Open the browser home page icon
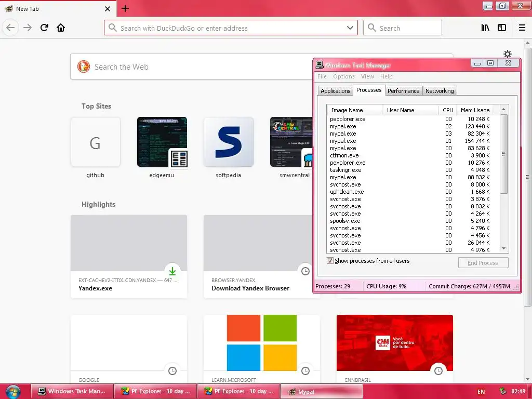The width and height of the screenshot is (532, 399). [61, 28]
